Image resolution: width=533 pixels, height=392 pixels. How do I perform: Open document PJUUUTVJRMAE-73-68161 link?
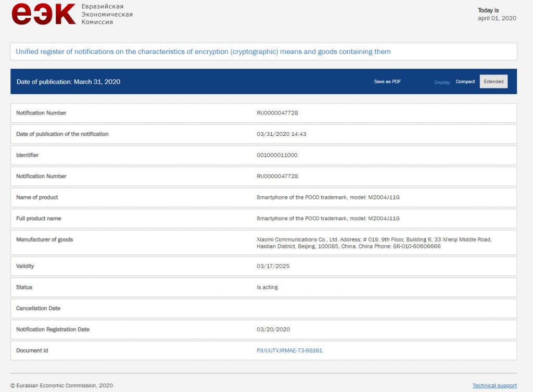(x=289, y=350)
